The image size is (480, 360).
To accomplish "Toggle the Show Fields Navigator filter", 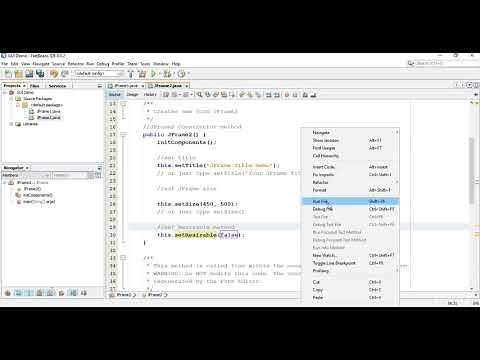I will coord(18,293).
